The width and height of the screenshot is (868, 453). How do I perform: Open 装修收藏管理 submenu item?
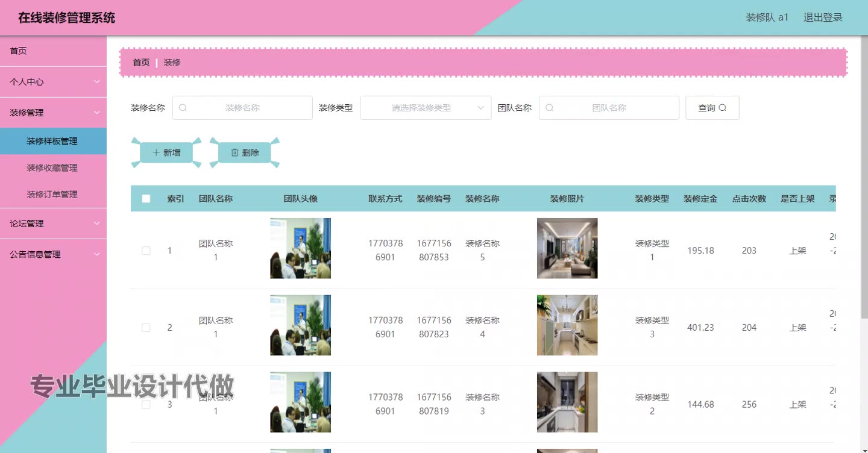pos(53,167)
